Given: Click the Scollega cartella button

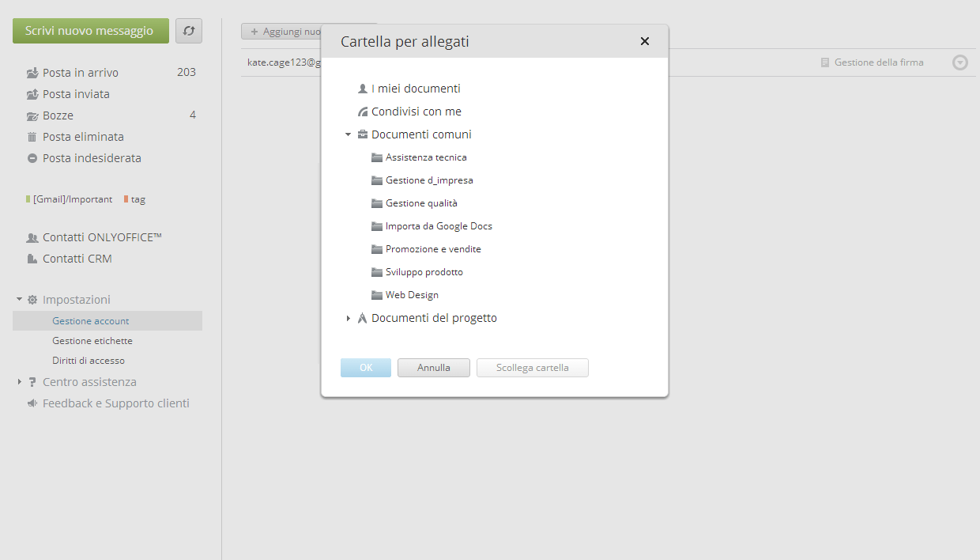Looking at the screenshot, I should pyautogui.click(x=533, y=368).
